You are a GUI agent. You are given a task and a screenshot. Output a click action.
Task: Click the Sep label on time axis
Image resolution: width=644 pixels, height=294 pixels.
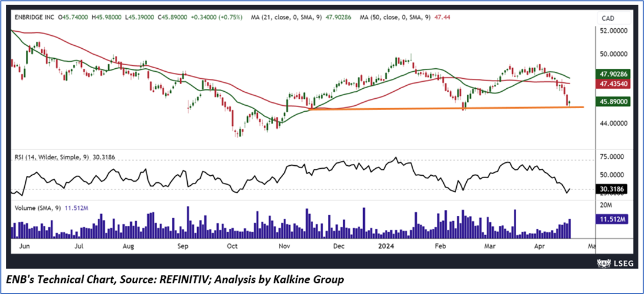[182, 246]
